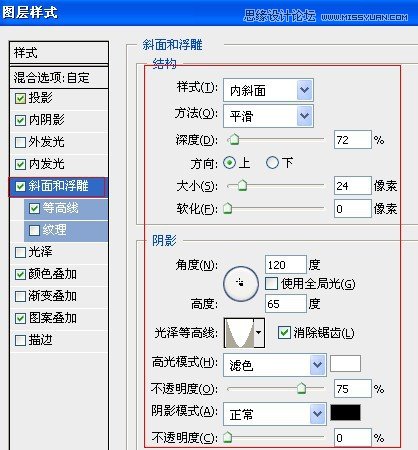The width and height of the screenshot is (418, 450).
Task: Check the 使用全局光 global light checkbox
Action: 271,284
